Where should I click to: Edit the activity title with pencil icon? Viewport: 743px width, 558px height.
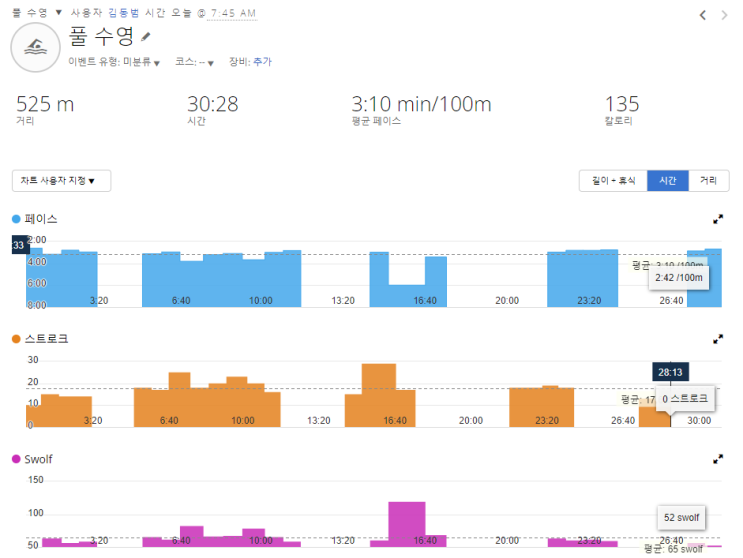(x=146, y=36)
